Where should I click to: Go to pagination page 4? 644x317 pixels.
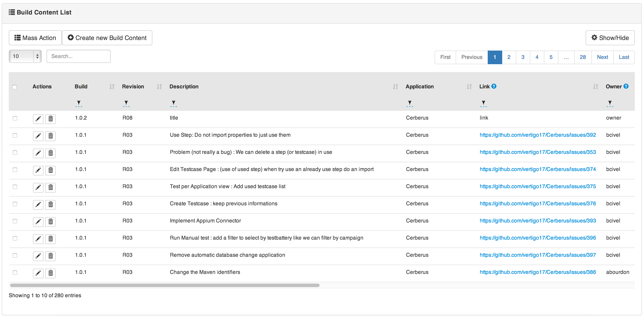[x=537, y=57]
